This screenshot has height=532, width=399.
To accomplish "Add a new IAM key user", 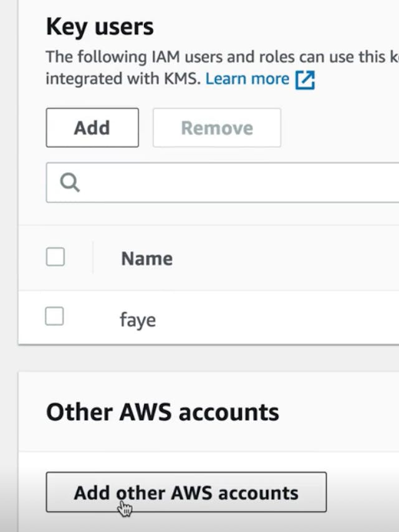I will coord(92,128).
